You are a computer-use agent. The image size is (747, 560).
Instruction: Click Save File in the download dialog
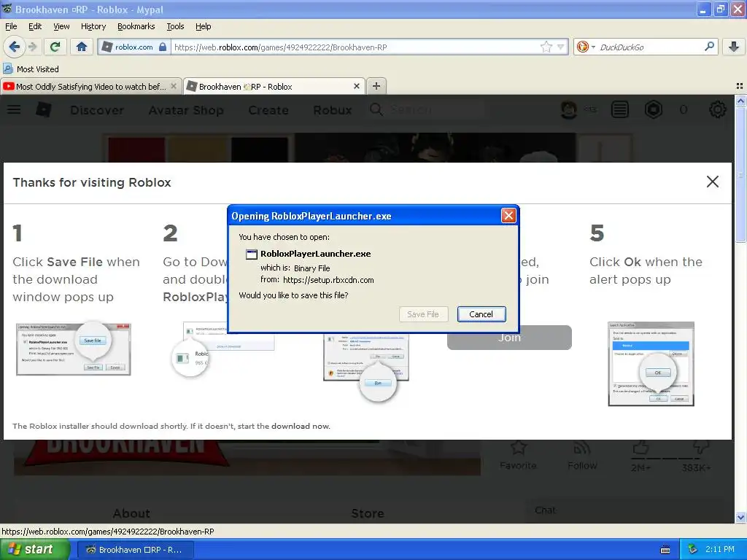[423, 314]
